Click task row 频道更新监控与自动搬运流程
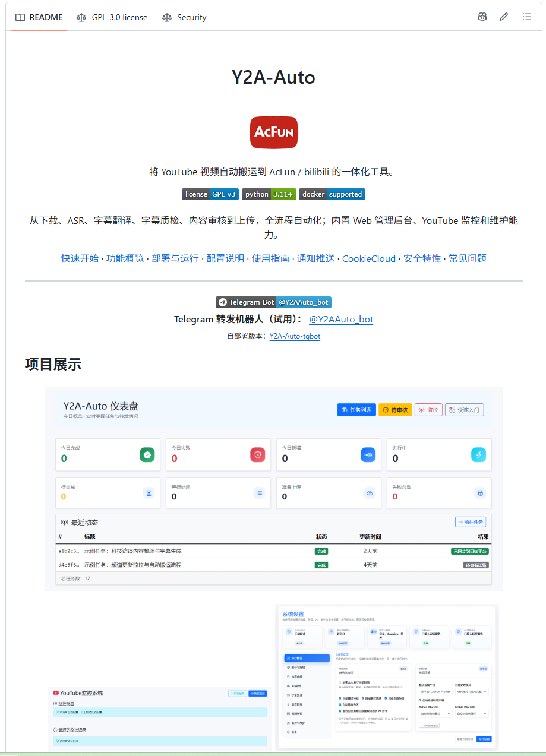The width and height of the screenshot is (546, 756). pos(273,565)
